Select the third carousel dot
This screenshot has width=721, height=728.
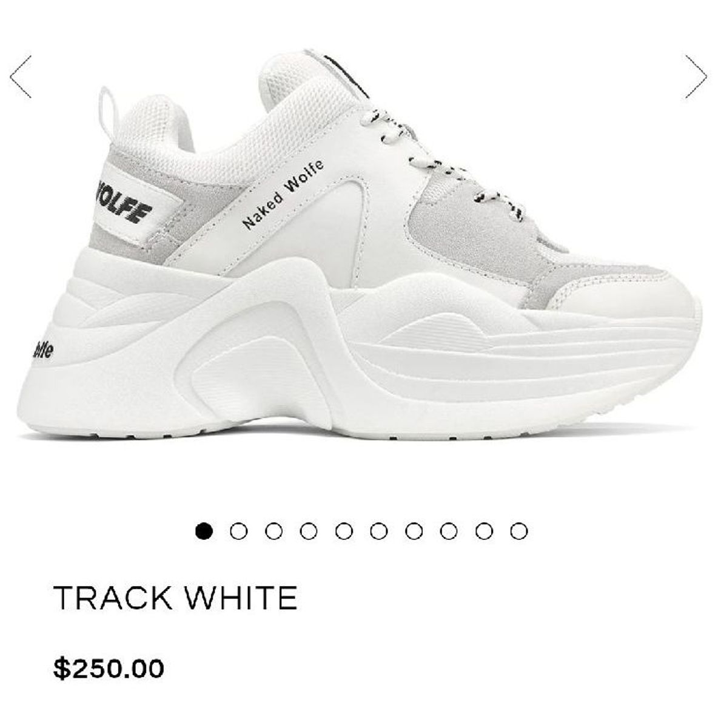(274, 531)
